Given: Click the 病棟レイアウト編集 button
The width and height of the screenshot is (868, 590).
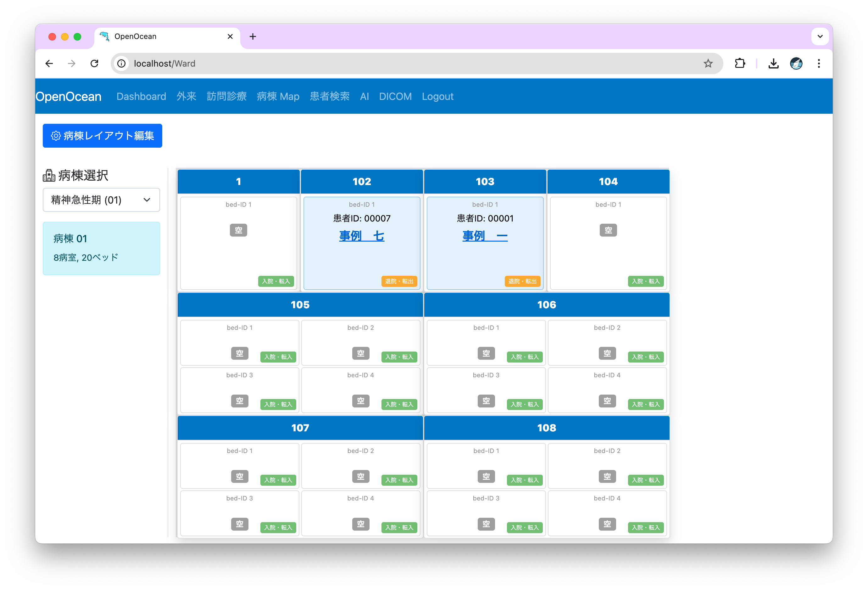Looking at the screenshot, I should [102, 136].
